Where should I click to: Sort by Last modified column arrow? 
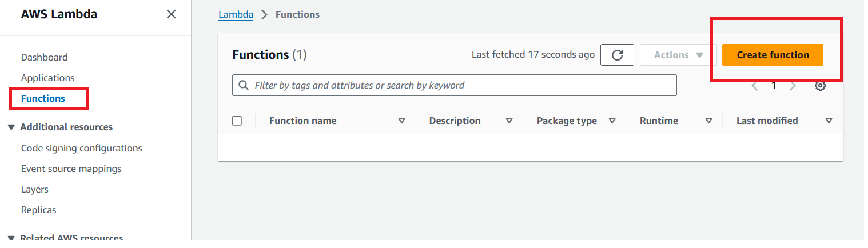[829, 121]
